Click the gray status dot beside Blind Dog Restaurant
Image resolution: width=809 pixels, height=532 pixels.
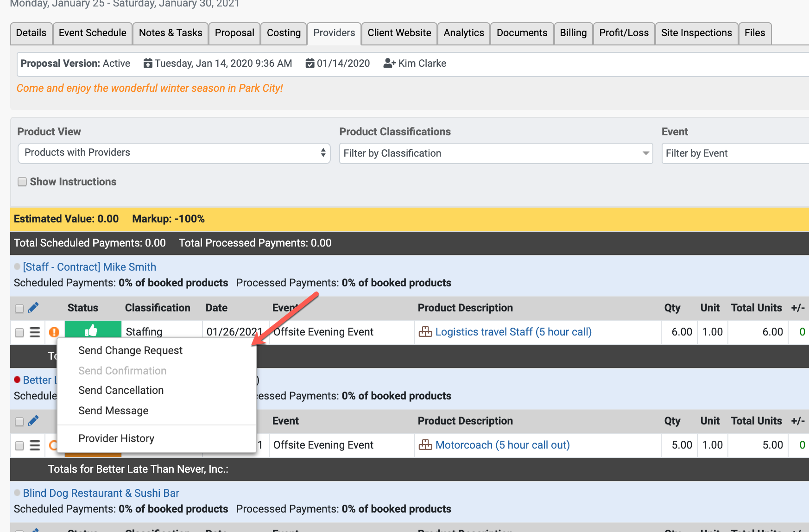17,493
